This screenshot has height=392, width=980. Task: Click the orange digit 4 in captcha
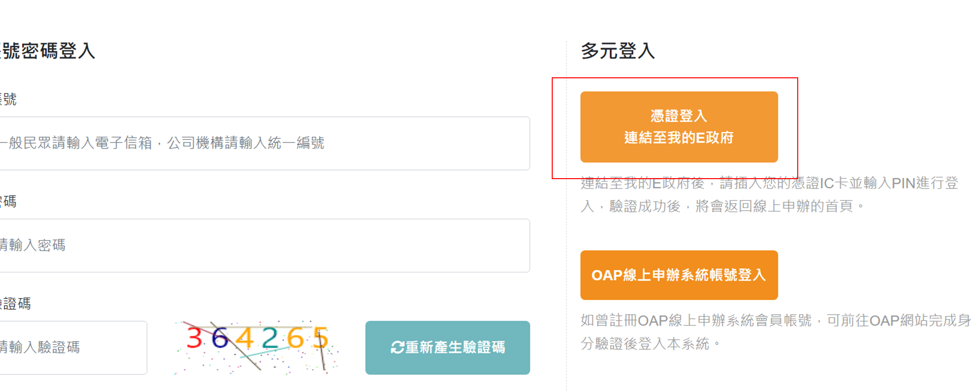click(x=245, y=338)
